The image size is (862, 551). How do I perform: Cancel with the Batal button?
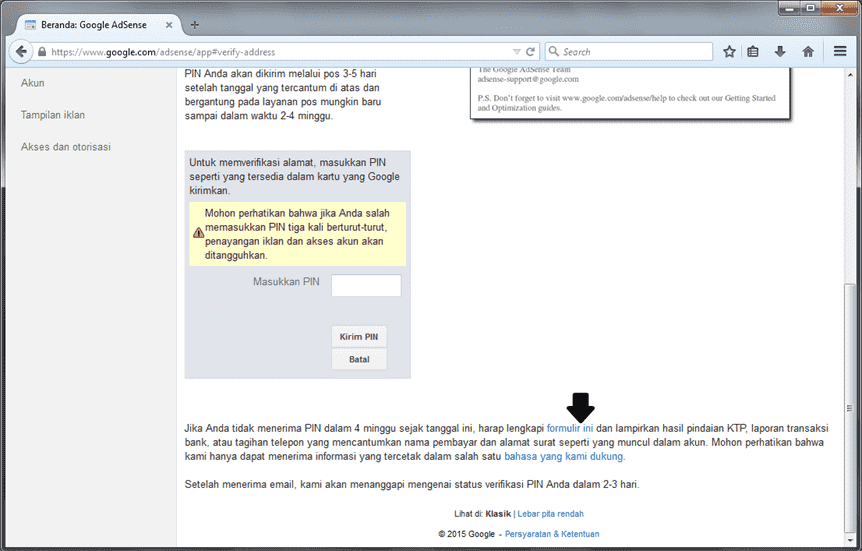tap(359, 359)
